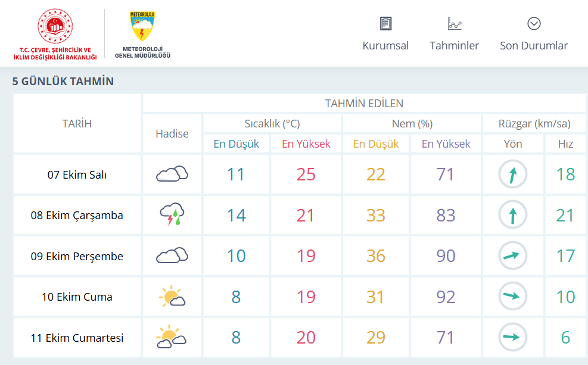Click the Son Durumlar chevron icon
The image size is (588, 365).
pyautogui.click(x=534, y=24)
